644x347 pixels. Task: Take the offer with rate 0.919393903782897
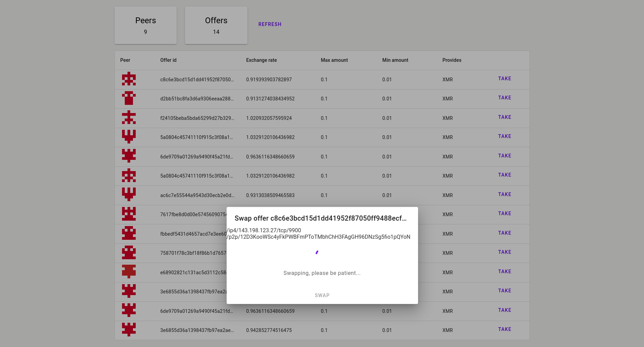click(x=505, y=79)
